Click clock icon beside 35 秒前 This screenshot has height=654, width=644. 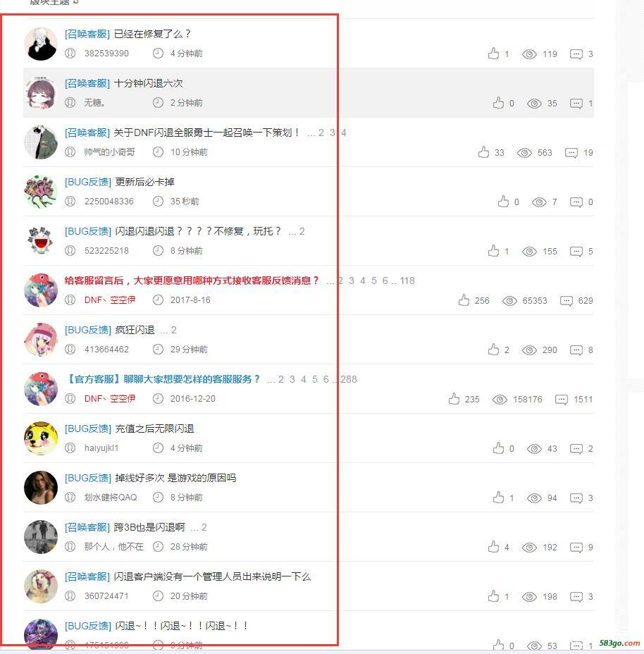pyautogui.click(x=158, y=202)
